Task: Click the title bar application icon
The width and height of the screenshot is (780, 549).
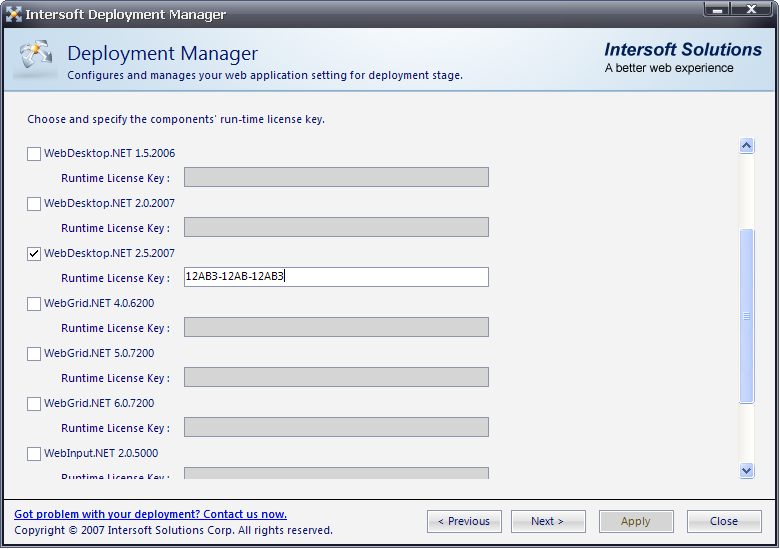Action: [x=14, y=14]
